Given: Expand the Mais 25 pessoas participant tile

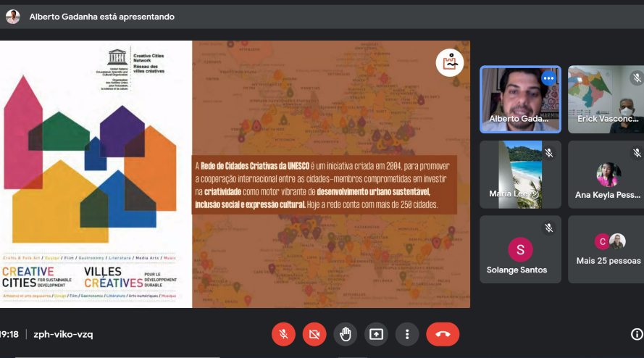Looking at the screenshot, I should coord(609,249).
